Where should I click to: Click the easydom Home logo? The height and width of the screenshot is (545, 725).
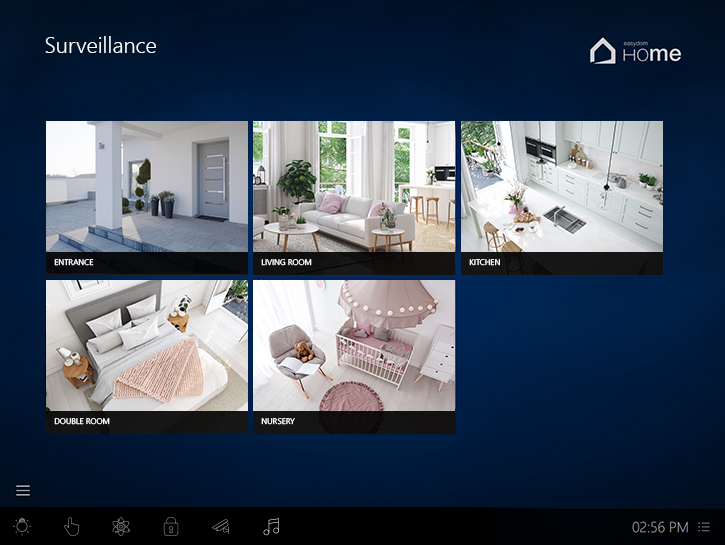tap(635, 51)
